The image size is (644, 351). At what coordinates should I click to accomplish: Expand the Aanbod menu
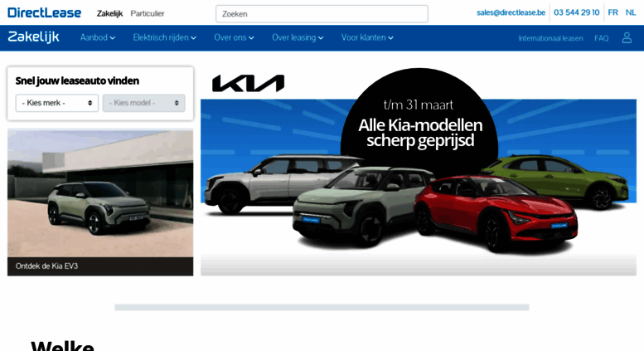click(97, 37)
